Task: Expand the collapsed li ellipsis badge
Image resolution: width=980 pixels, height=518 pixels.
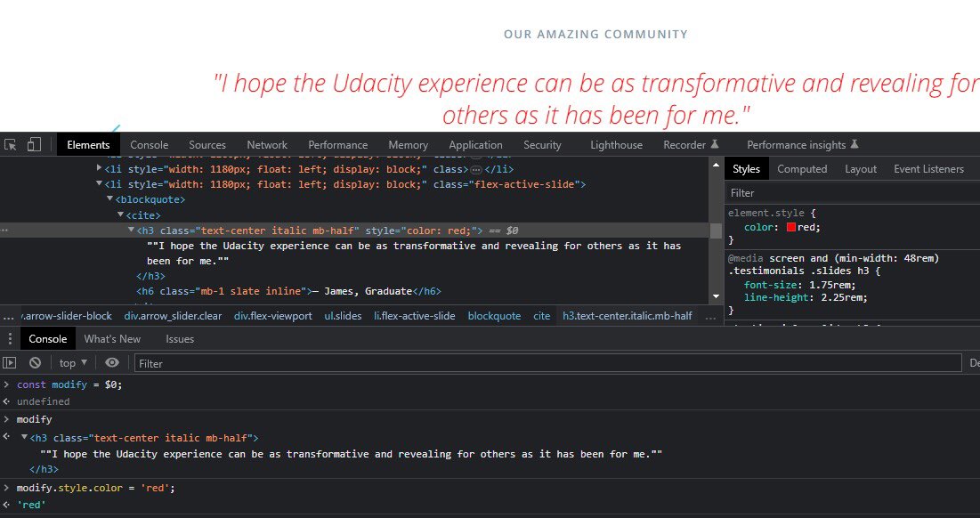Action: [476, 169]
